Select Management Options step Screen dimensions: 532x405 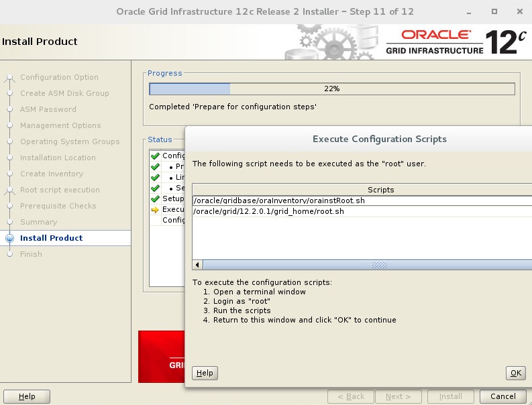tap(60, 125)
